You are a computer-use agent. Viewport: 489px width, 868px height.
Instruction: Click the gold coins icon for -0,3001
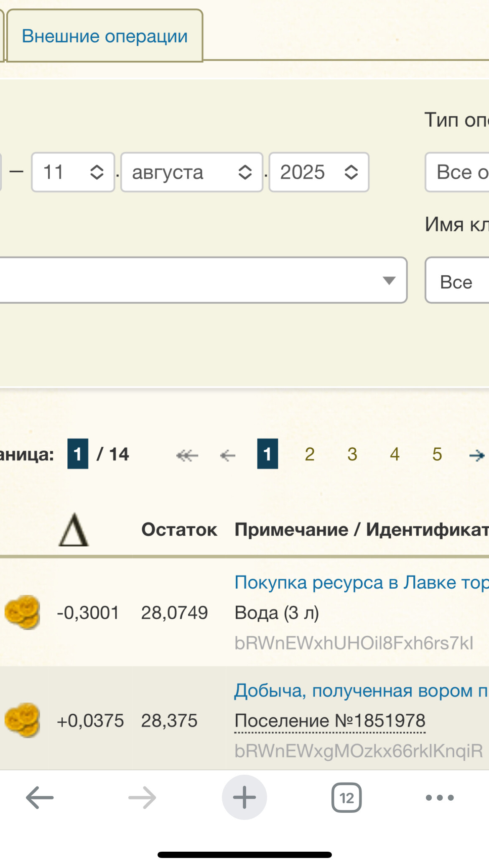point(23,612)
